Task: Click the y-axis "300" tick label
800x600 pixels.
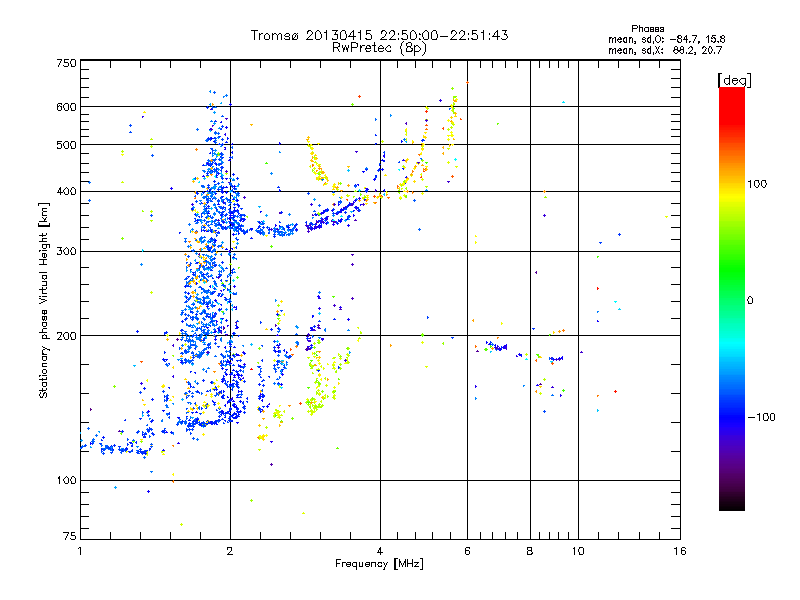Action: tap(66, 252)
